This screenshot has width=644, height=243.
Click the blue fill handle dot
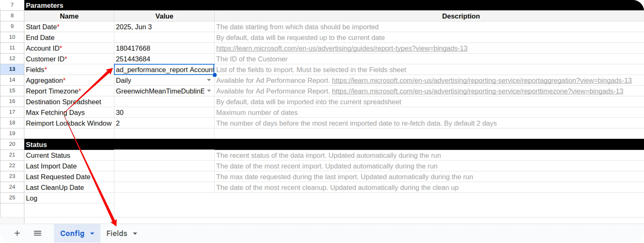click(215, 75)
